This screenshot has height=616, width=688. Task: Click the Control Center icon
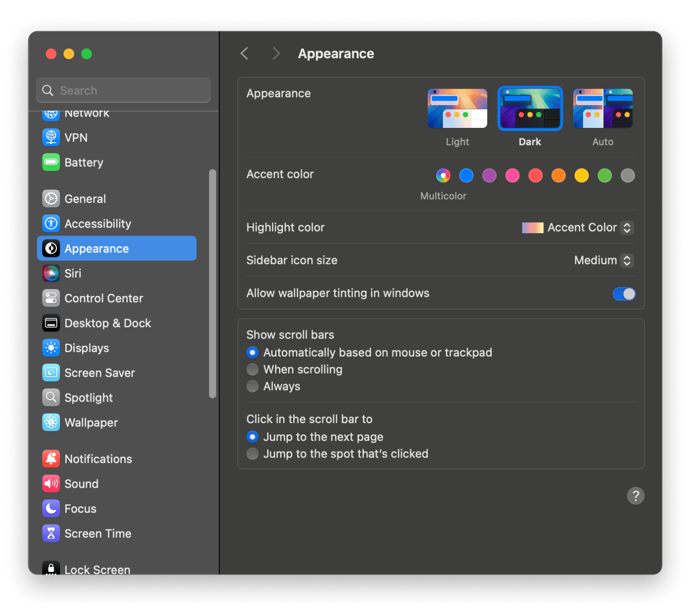pos(51,298)
